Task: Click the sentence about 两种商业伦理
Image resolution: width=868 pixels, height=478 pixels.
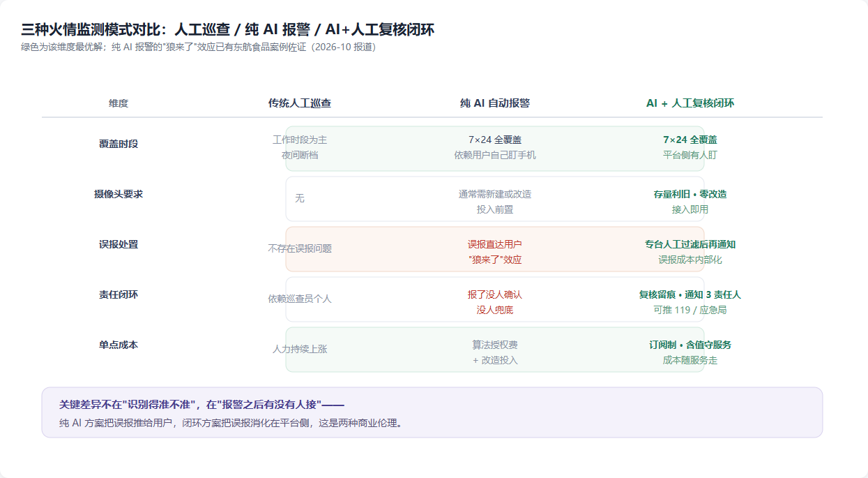Action: click(231, 423)
